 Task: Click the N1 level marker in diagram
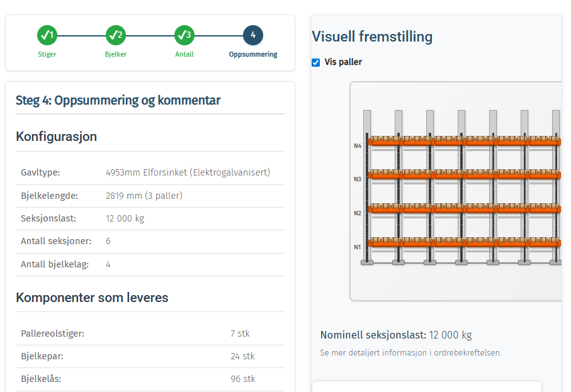click(358, 247)
